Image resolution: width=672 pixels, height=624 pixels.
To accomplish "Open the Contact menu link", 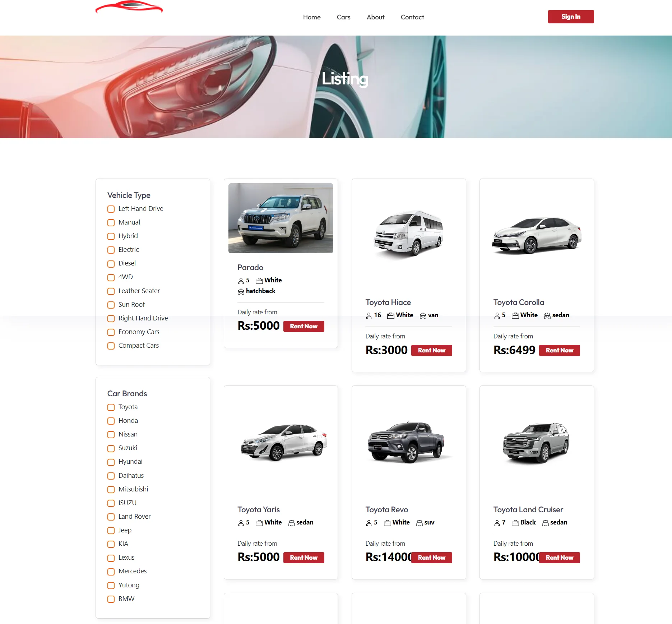I will (412, 17).
